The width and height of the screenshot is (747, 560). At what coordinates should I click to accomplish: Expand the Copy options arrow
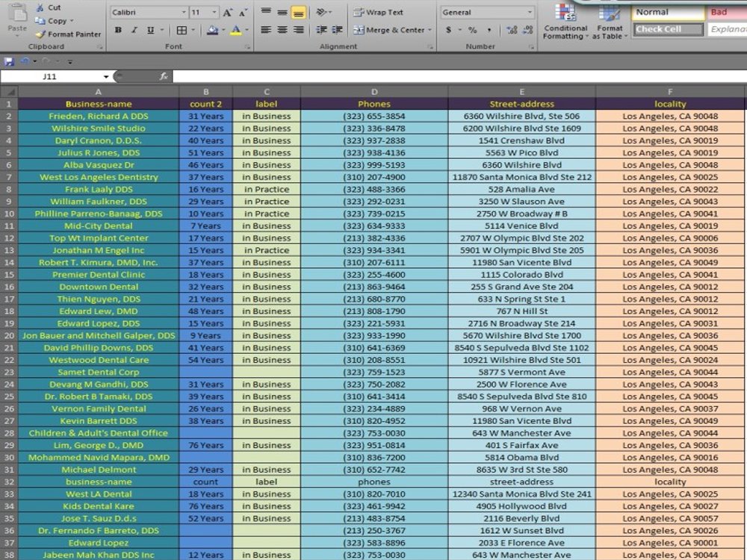[x=72, y=21]
